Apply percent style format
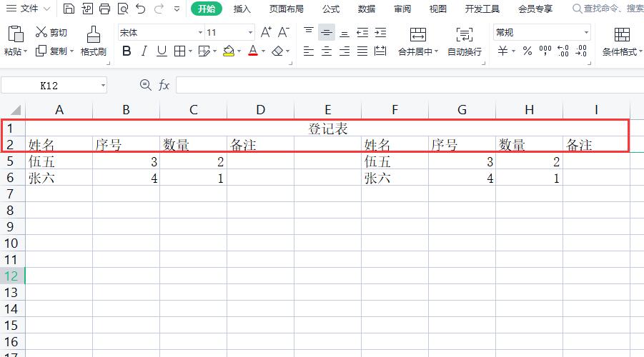 click(x=527, y=51)
